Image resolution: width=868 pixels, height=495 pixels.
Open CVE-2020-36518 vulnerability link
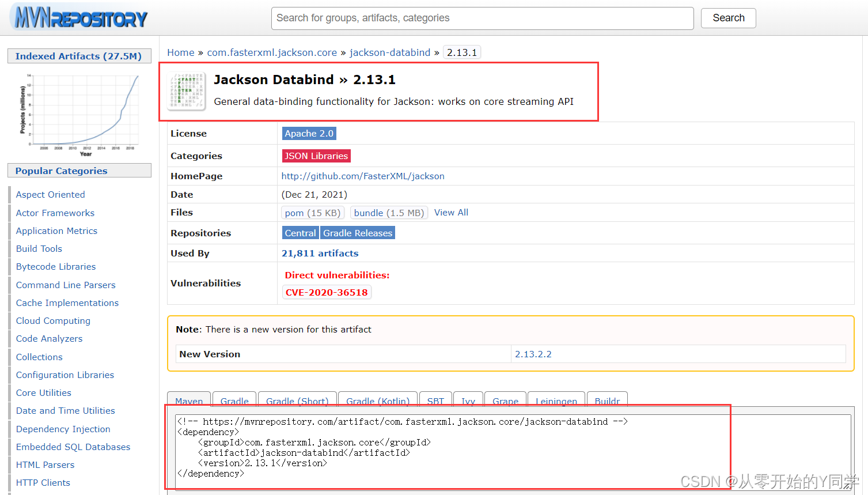tap(327, 292)
